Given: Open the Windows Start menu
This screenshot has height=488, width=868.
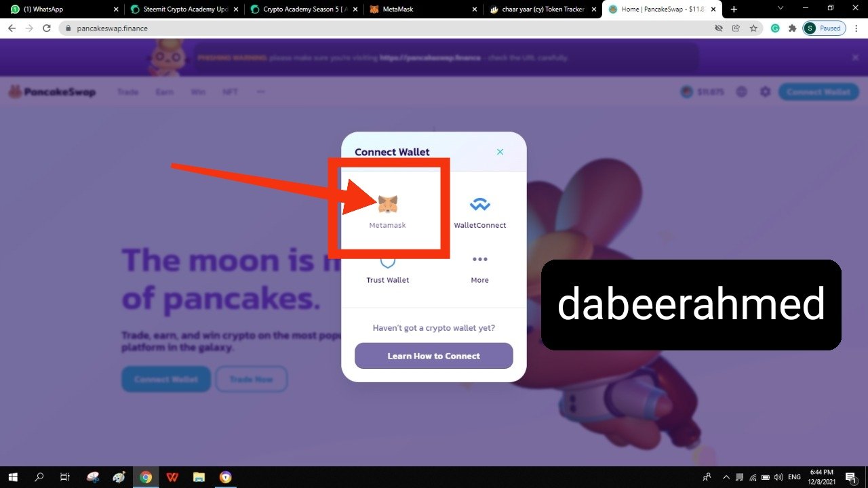Looking at the screenshot, I should [12, 477].
